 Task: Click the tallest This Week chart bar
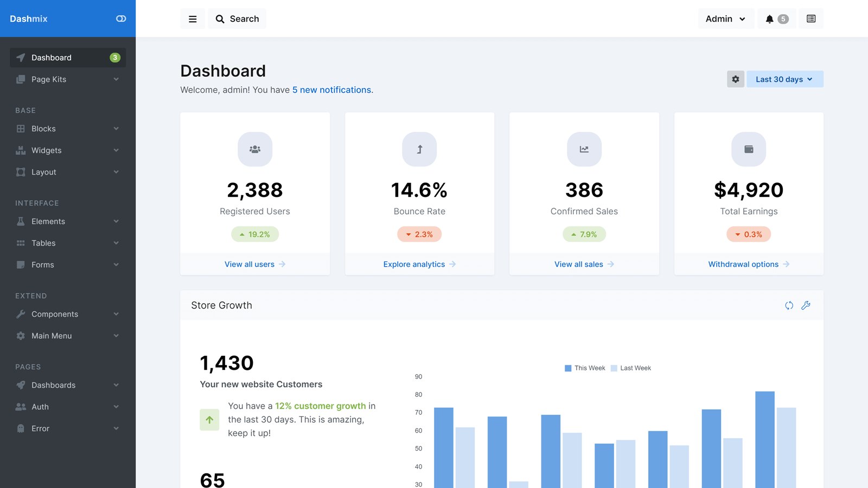(764, 439)
